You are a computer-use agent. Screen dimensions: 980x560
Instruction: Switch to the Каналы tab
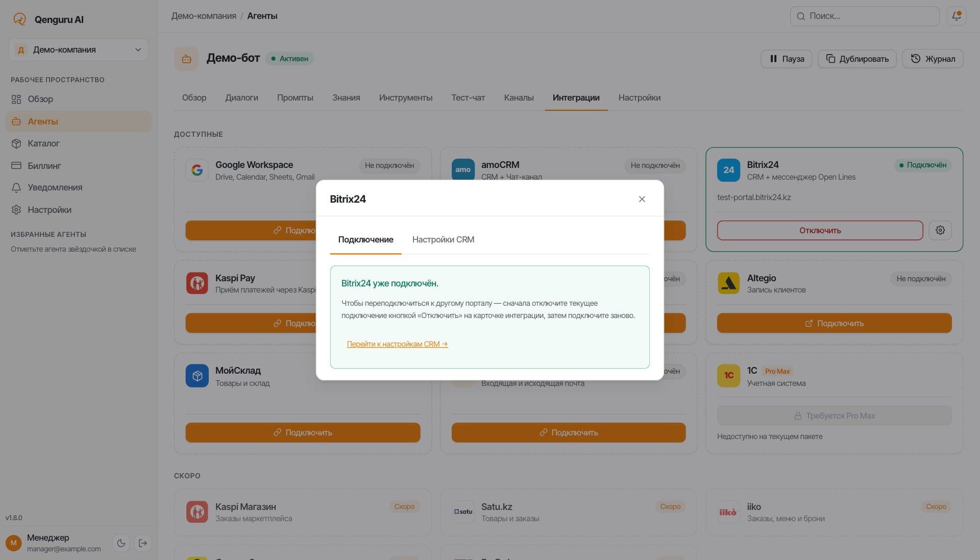click(519, 98)
